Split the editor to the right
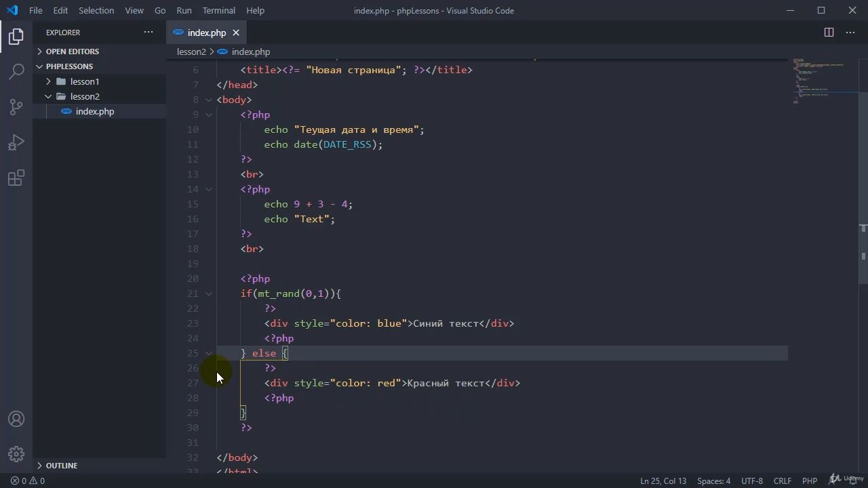Viewport: 868px width, 488px height. [829, 33]
